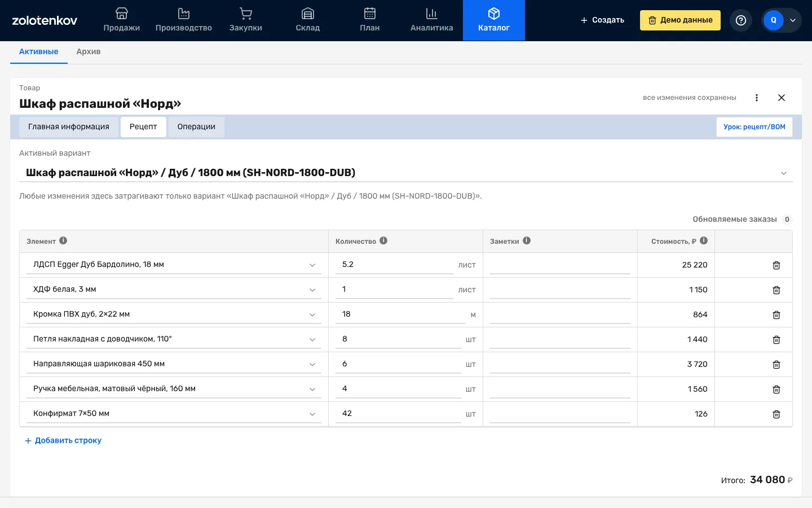Click Добавить строку link
Viewport: 812px width, 508px height.
[63, 440]
